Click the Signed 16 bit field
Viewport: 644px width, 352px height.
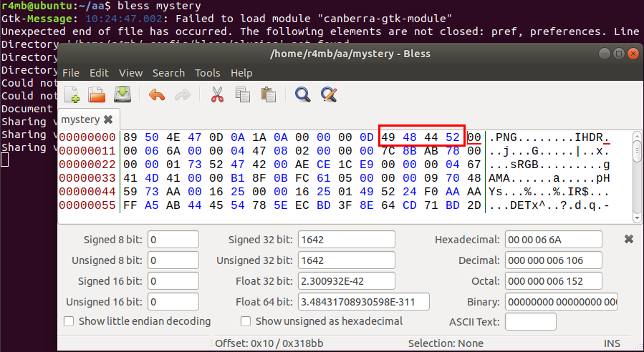pyautogui.click(x=173, y=281)
